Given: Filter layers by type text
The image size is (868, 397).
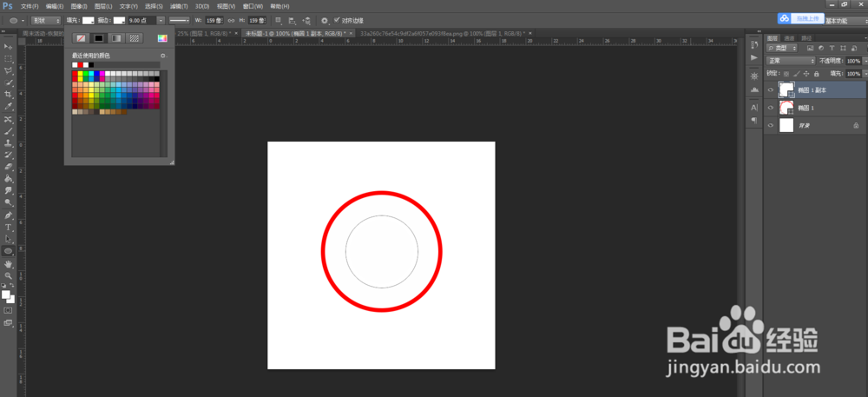Looking at the screenshot, I should point(832,48).
